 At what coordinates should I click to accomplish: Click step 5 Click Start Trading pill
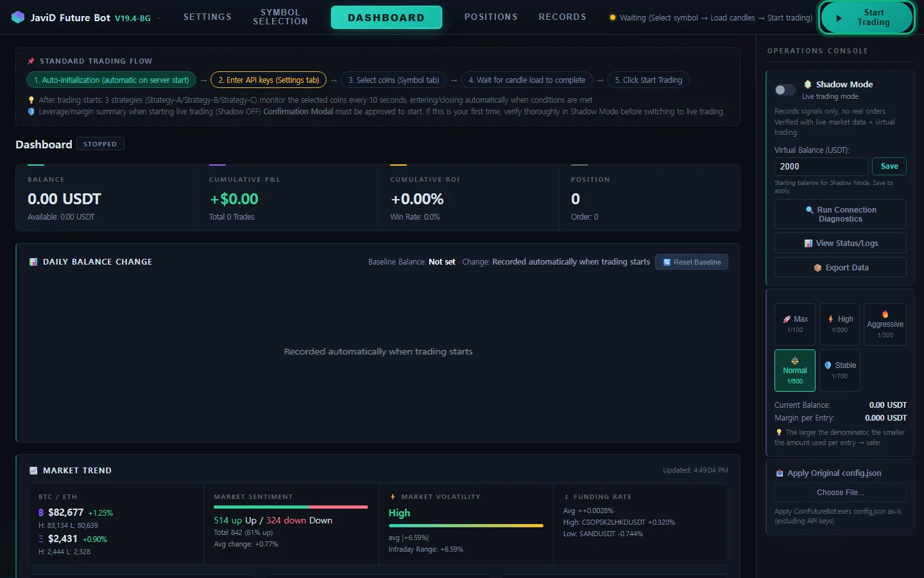tap(649, 80)
